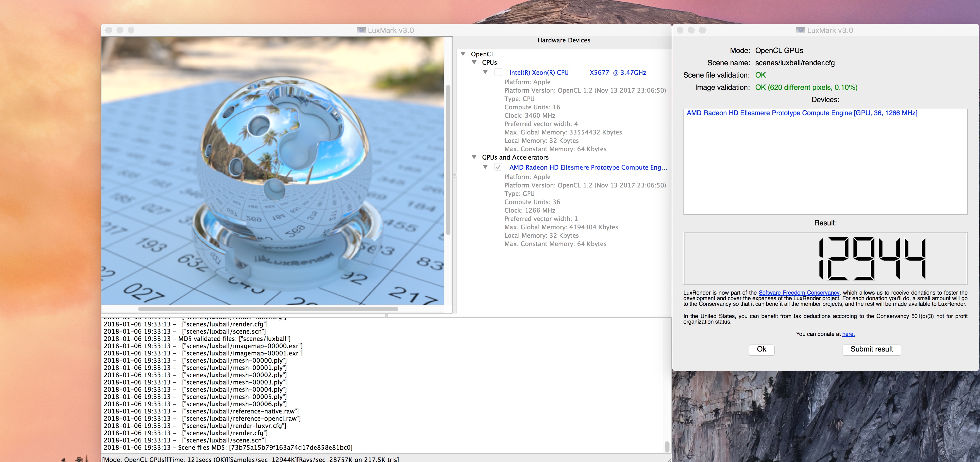The image size is (980, 462).
Task: Collapse the AMD Radeon device details
Action: [486, 167]
